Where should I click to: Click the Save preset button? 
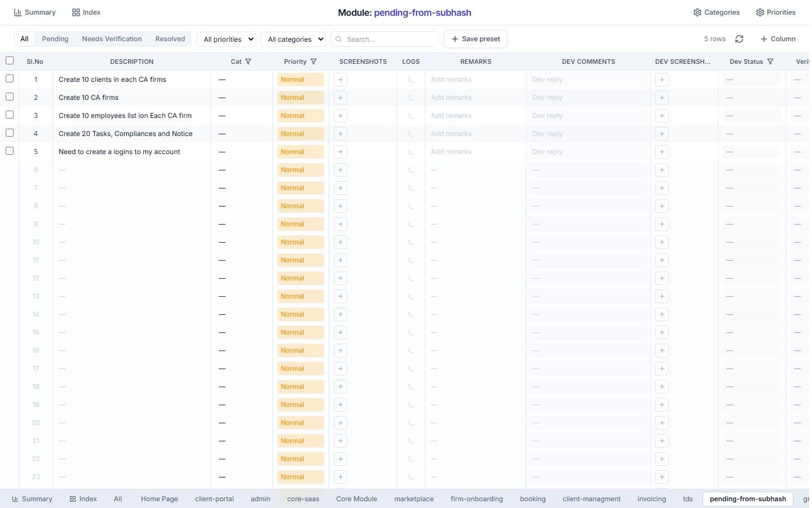(475, 39)
